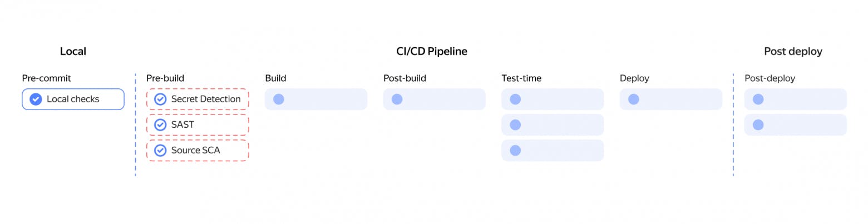Viewport: 868px width, 224px height.
Task: Click the first Post-deploy circle icon
Action: coord(758,99)
